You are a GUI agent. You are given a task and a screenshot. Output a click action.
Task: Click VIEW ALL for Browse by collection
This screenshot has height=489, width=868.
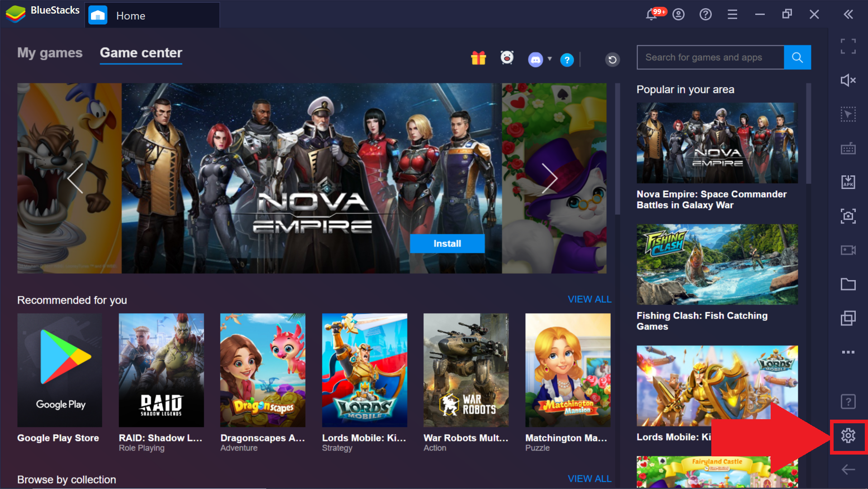[590, 479]
